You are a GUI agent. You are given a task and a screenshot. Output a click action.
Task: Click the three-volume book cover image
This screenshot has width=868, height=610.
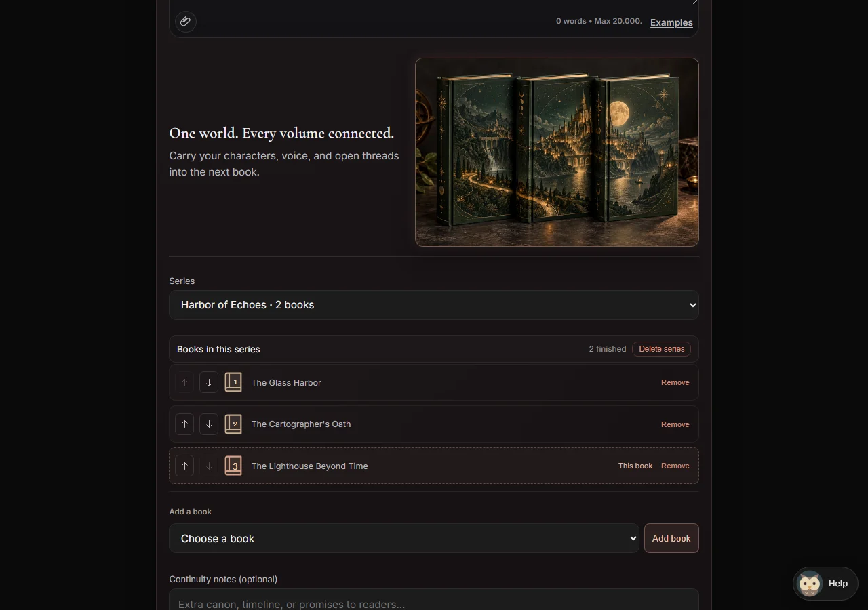pyautogui.click(x=557, y=152)
